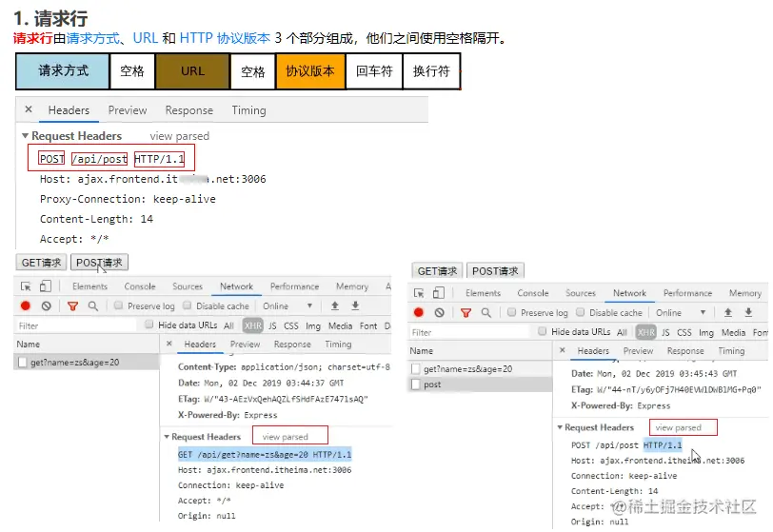The width and height of the screenshot is (773, 532).
Task: Collapse Request Headers in right DevTools panel
Action: pos(560,427)
